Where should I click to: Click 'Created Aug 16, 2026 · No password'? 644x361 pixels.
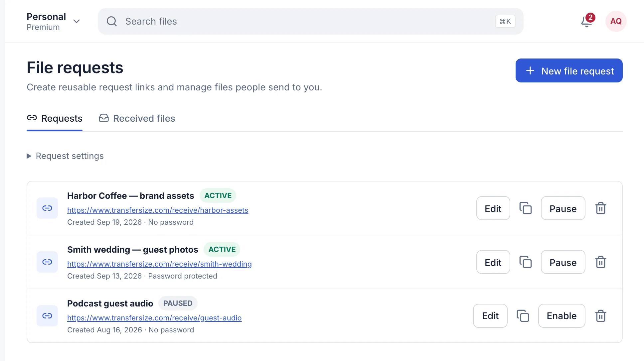(130, 330)
